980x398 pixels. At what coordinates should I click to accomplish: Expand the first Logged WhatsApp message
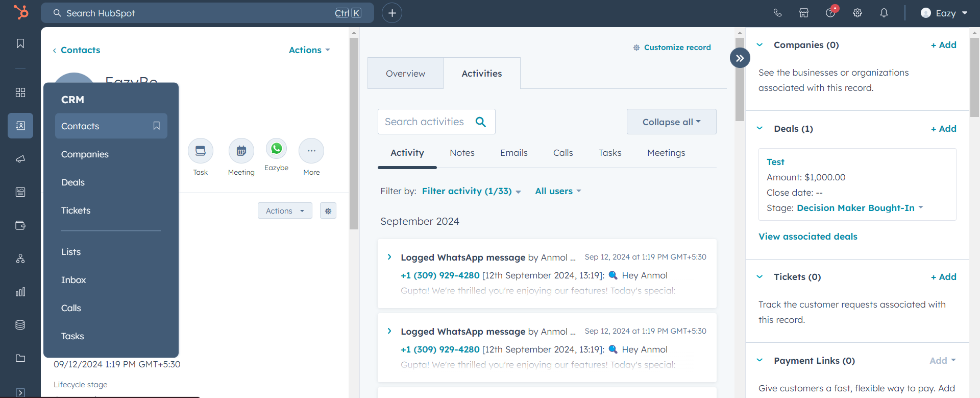click(389, 257)
